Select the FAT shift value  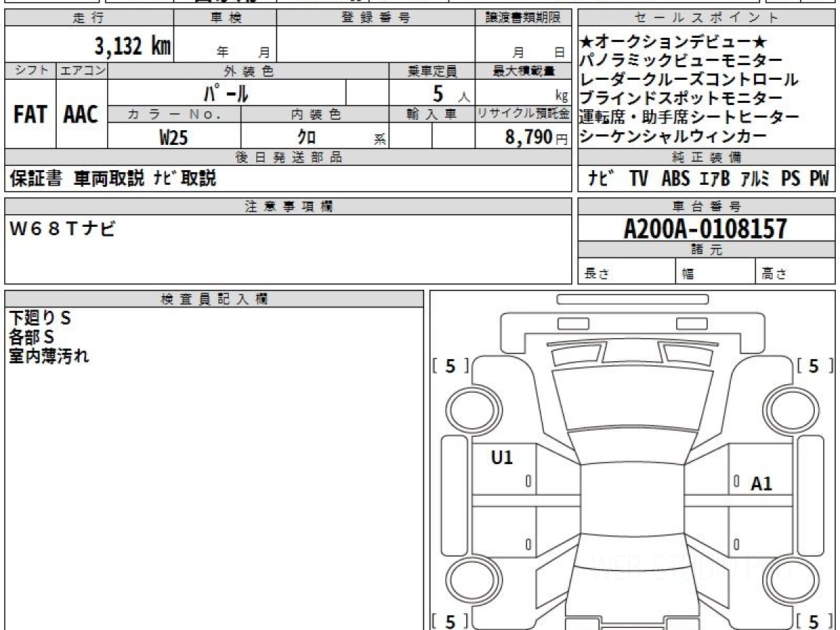(30, 115)
